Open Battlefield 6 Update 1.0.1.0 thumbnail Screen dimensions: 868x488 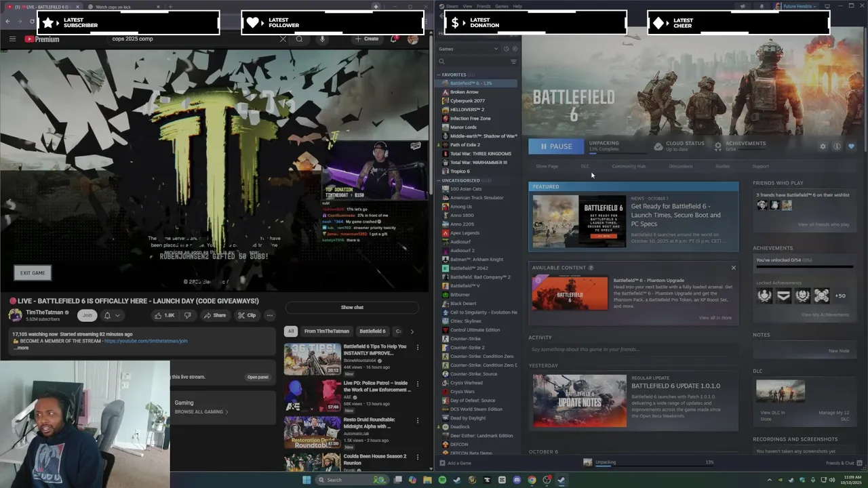(x=580, y=401)
